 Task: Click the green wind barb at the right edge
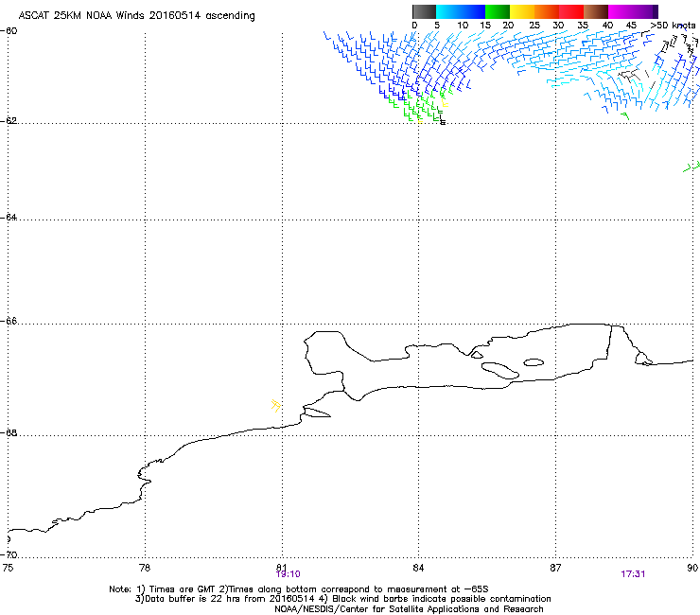point(691,167)
